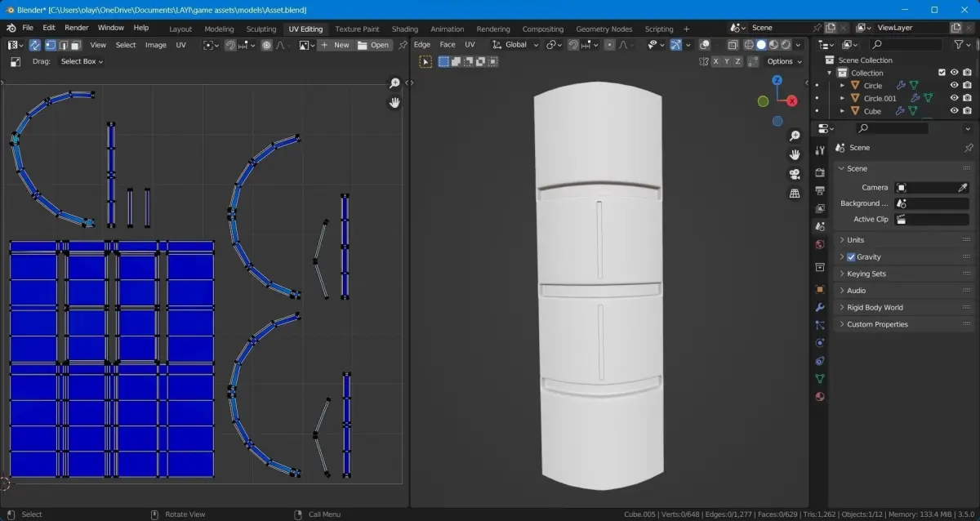Expand the Custom Properties panel
Viewport: 980px width, 521px height.
tap(904, 324)
